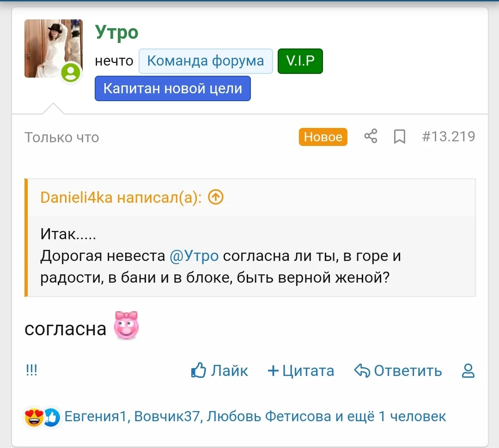Image resolution: width=499 pixels, height=448 pixels.
Task: Open the Утро username profile link
Action: point(117,32)
